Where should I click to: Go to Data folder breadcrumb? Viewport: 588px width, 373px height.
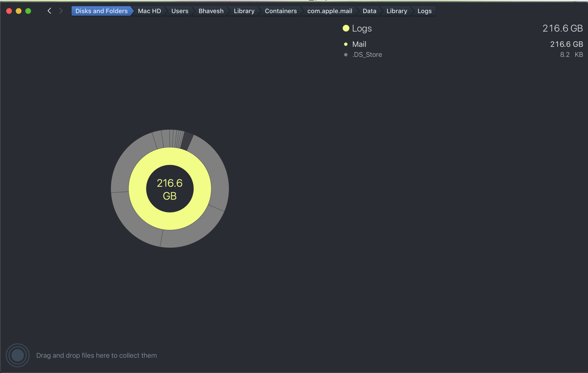(369, 11)
